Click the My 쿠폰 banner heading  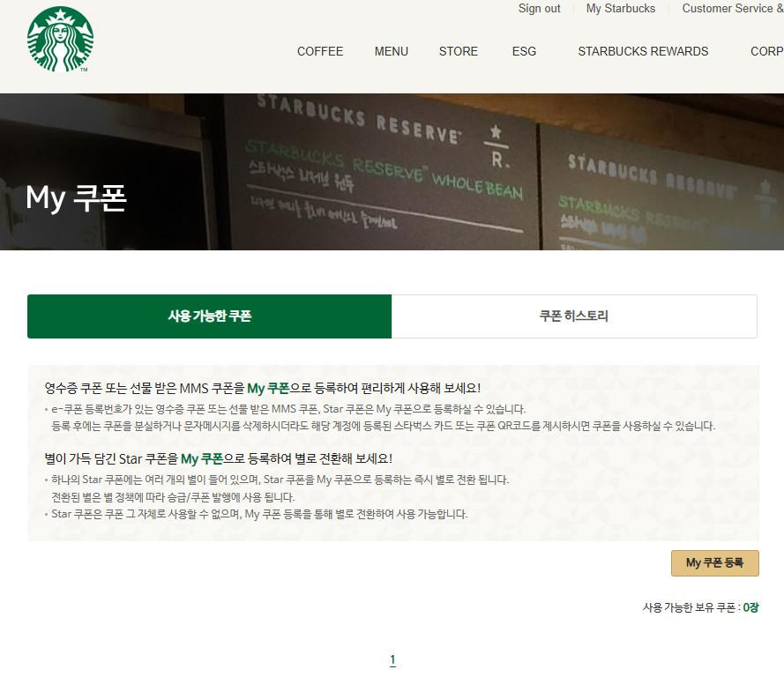coord(76,197)
